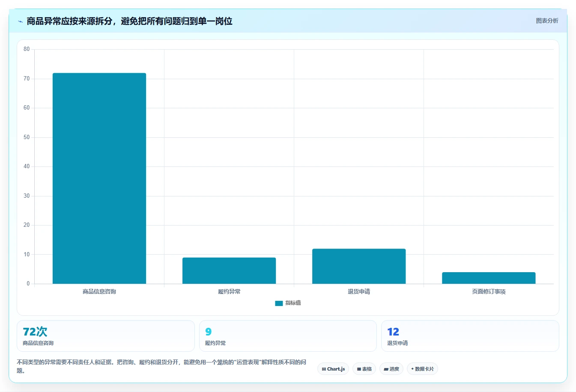Click the y-axis value 40
Viewport: 576px width, 392px height.
(x=27, y=166)
